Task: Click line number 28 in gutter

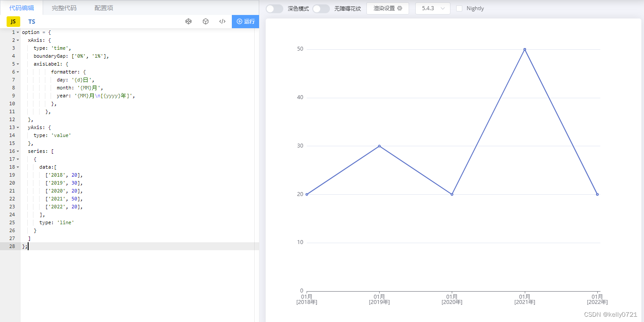Action: click(x=12, y=246)
